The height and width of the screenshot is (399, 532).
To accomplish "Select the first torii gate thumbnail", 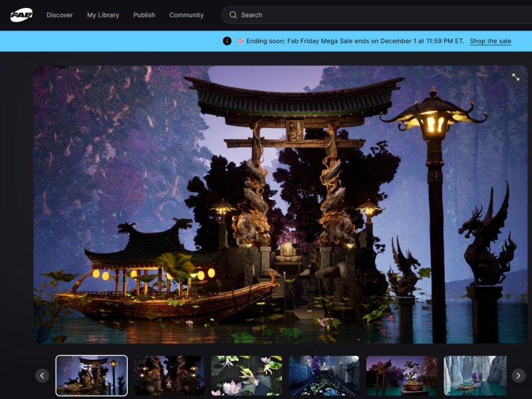I will 92,376.
